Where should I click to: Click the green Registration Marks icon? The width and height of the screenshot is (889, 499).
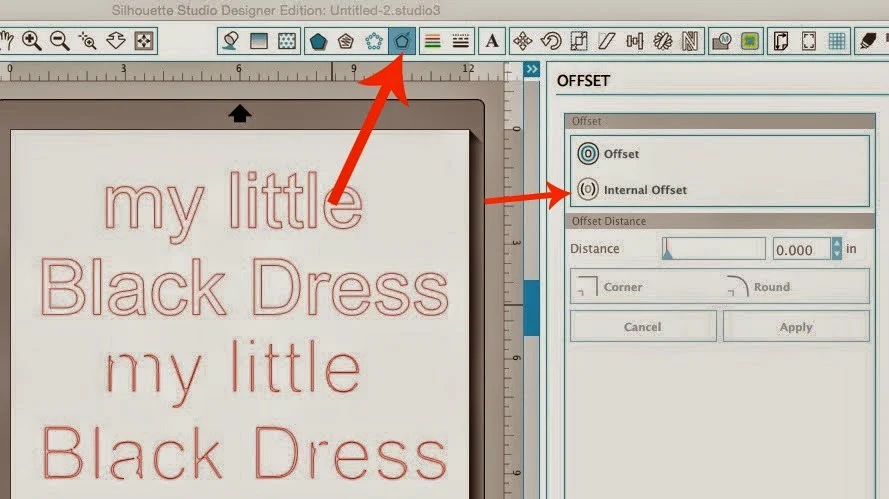(x=750, y=41)
